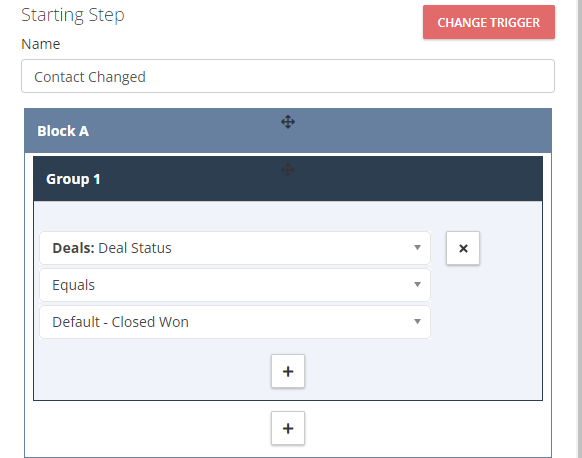Add a condition inside Group 1

tap(288, 371)
